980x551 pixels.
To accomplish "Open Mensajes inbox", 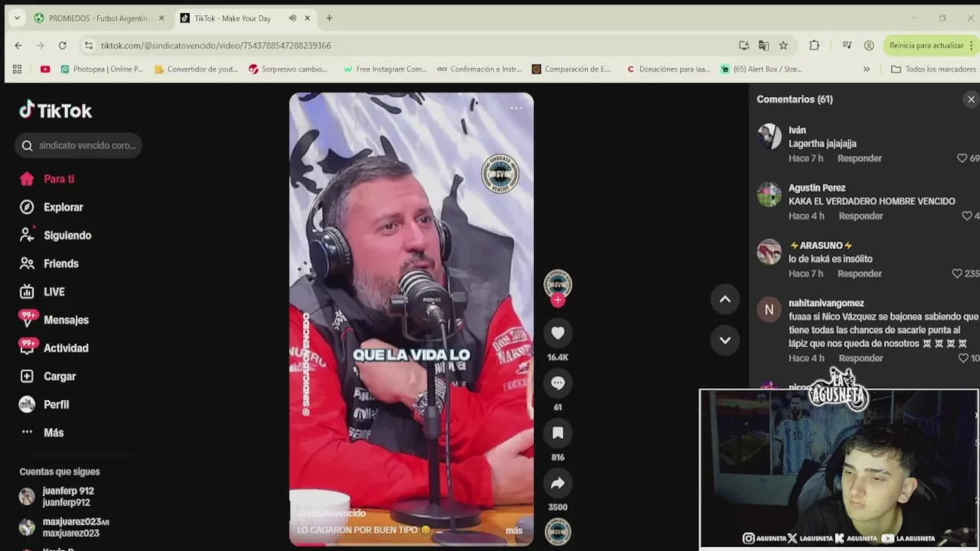I will (66, 320).
